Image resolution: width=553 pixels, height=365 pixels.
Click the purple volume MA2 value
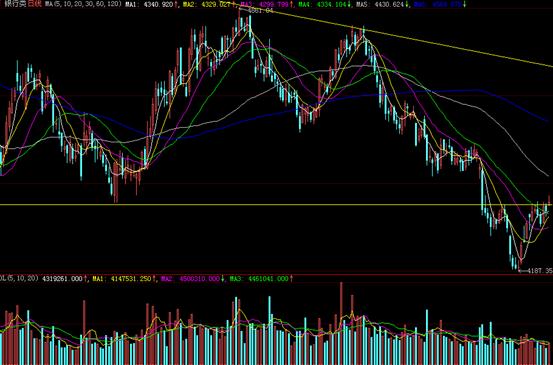tap(200, 279)
